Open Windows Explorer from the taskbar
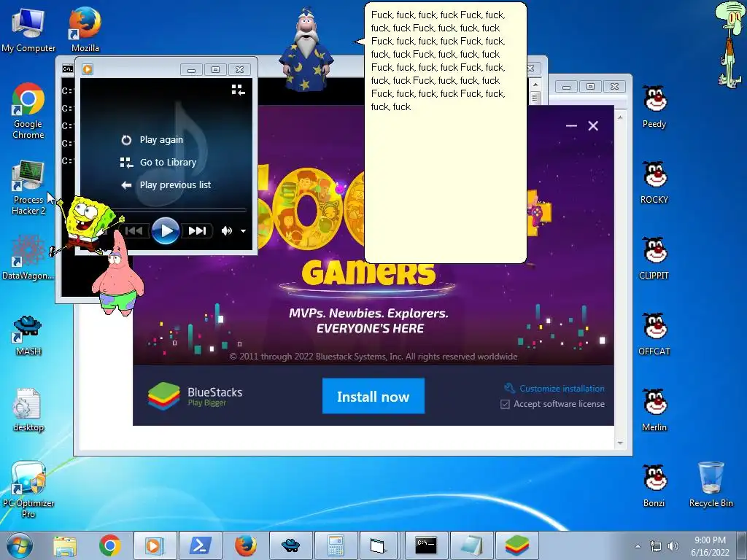The height and width of the screenshot is (560, 747). [x=65, y=545]
